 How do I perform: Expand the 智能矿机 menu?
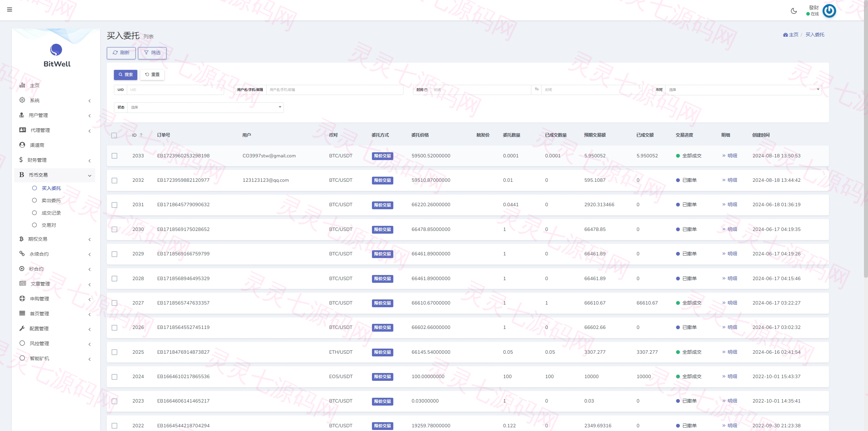click(x=55, y=358)
